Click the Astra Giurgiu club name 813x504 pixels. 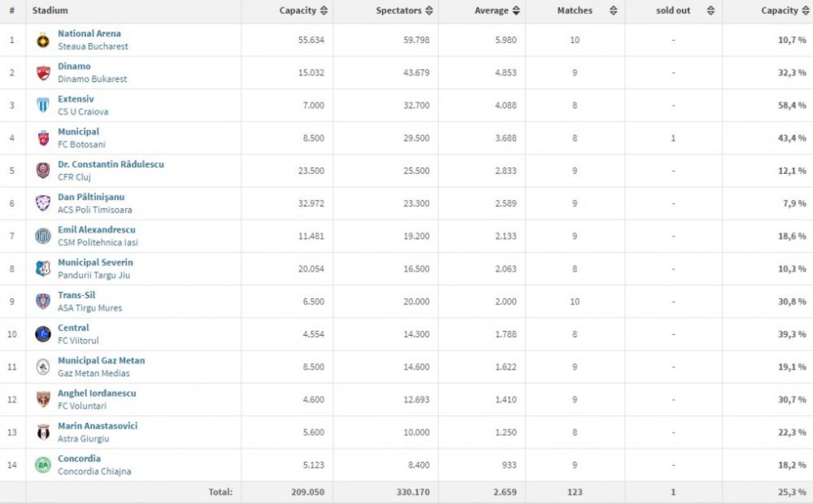coord(83,439)
